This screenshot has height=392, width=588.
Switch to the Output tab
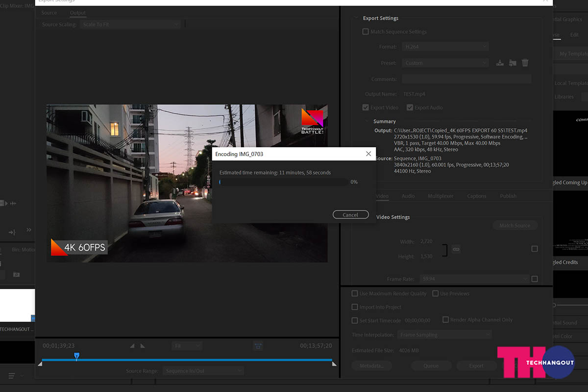(x=78, y=13)
